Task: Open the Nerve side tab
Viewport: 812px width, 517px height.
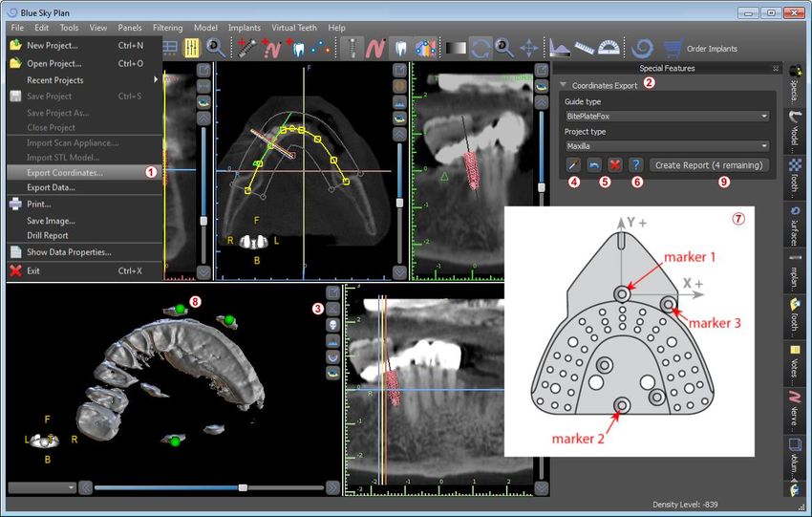Action: 795,411
